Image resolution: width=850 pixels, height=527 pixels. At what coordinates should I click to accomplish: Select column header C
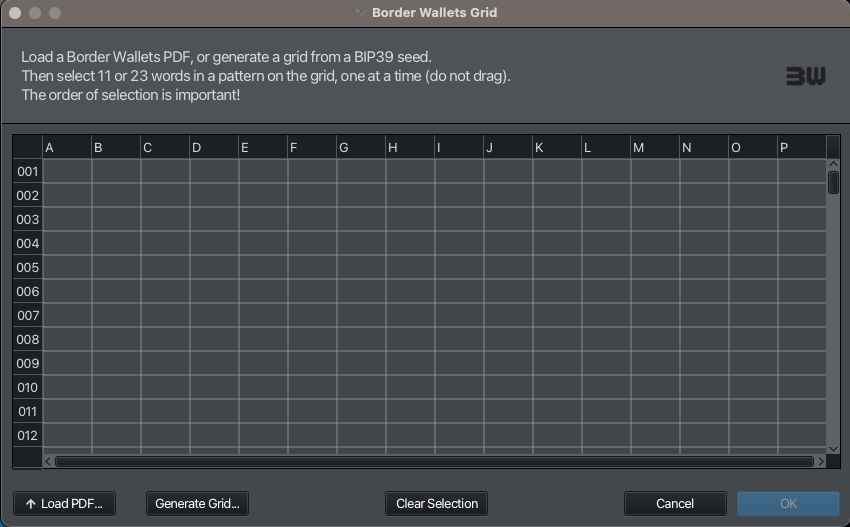pos(165,147)
